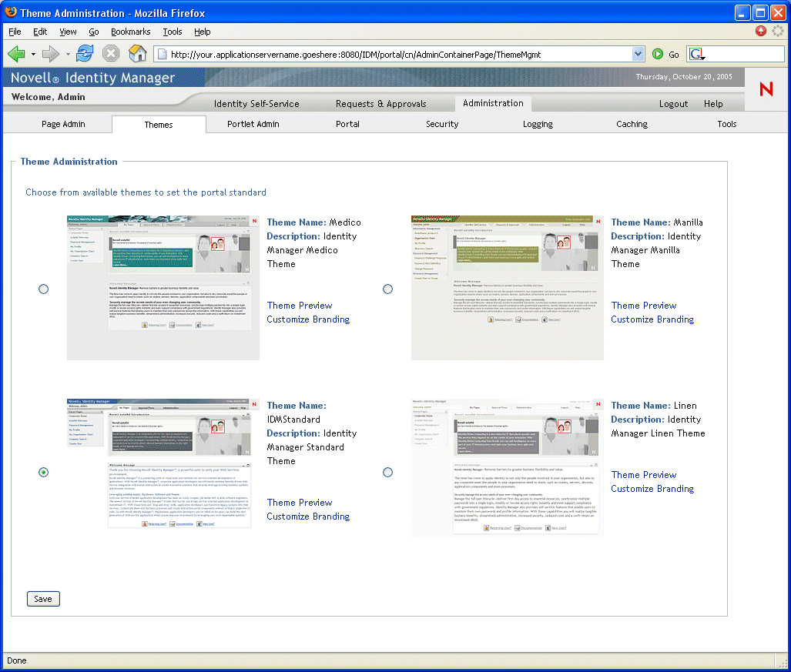Go to the Home page icon
Screen dimensions: 791x672
(137, 53)
